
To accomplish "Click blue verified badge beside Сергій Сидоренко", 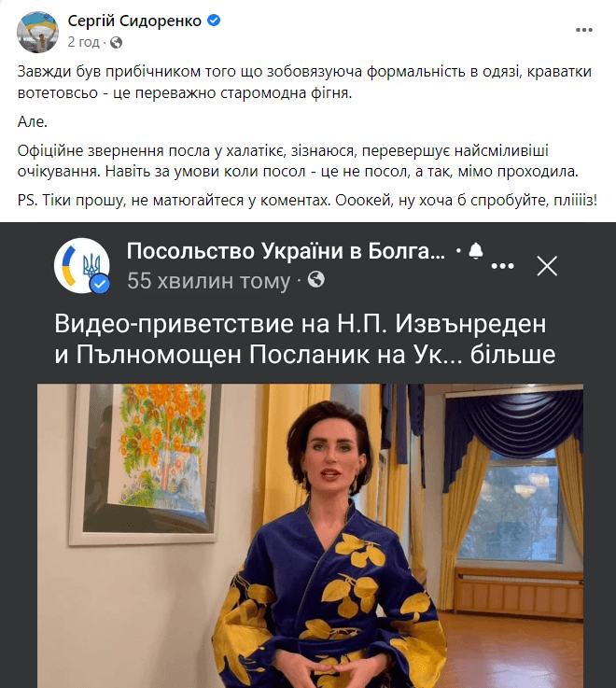I will pos(214,21).
